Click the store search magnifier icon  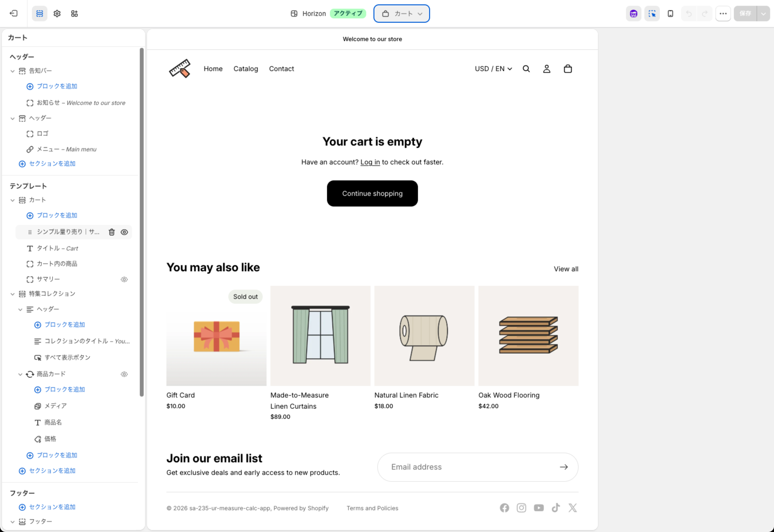tap(526, 69)
